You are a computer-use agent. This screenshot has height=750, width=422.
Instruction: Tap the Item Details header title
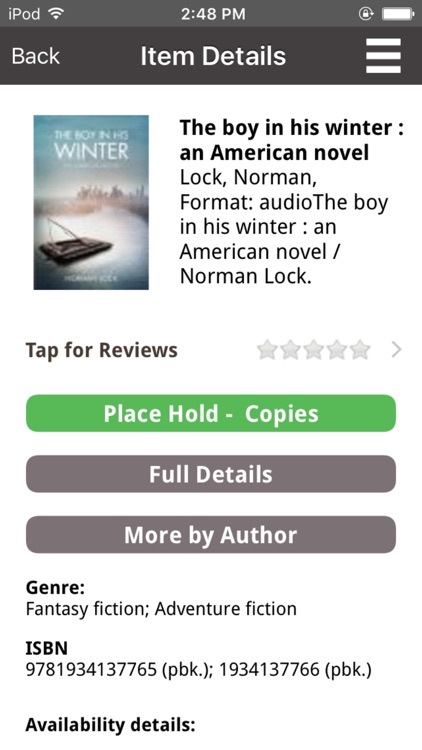[213, 56]
